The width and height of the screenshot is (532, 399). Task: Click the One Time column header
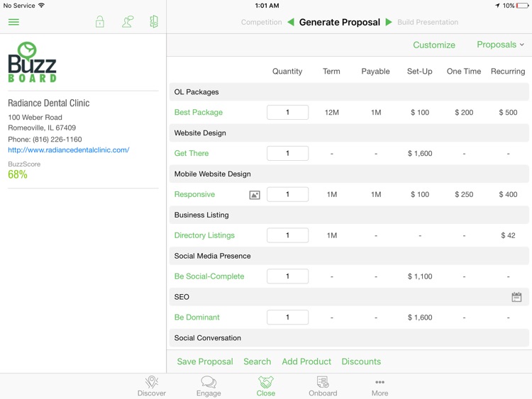click(x=464, y=71)
